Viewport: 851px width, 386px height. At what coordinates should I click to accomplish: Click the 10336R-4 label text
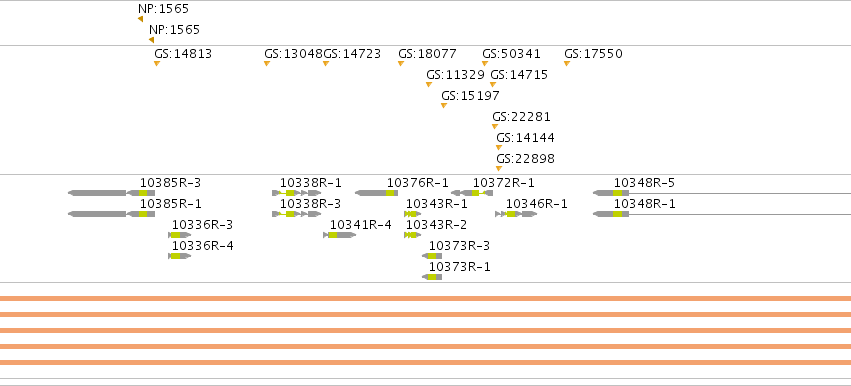tap(202, 246)
